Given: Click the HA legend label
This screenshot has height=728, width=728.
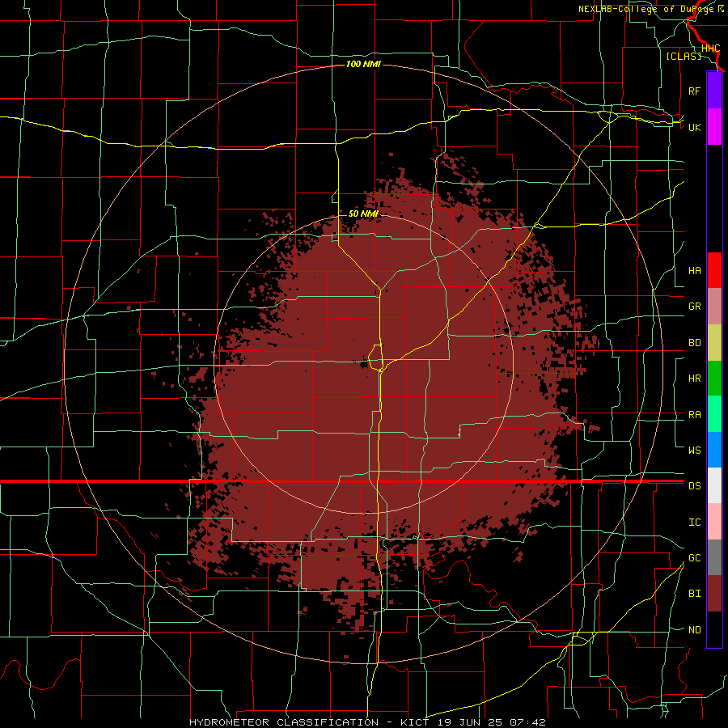Looking at the screenshot, I should coord(694,271).
